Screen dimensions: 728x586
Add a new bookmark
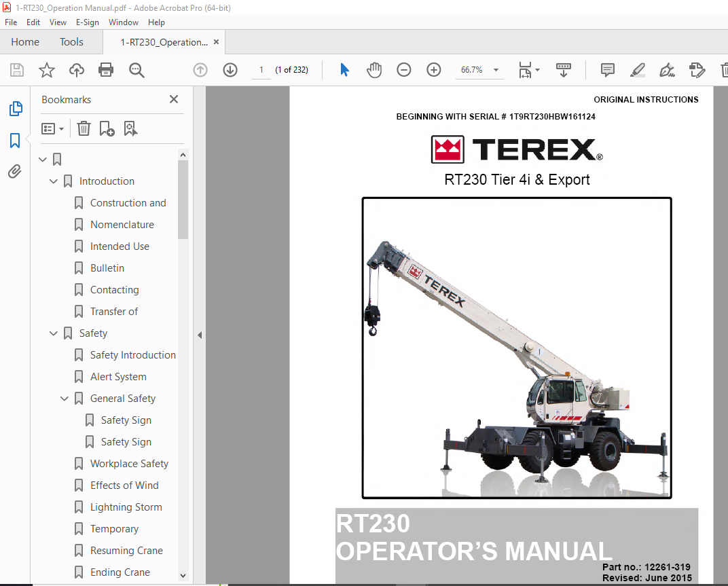(x=107, y=128)
